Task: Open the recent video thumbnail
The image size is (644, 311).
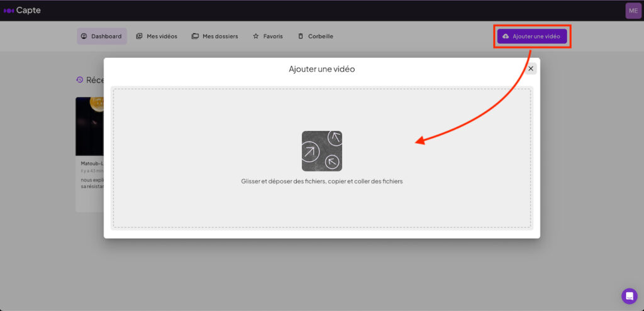Action: click(89, 126)
